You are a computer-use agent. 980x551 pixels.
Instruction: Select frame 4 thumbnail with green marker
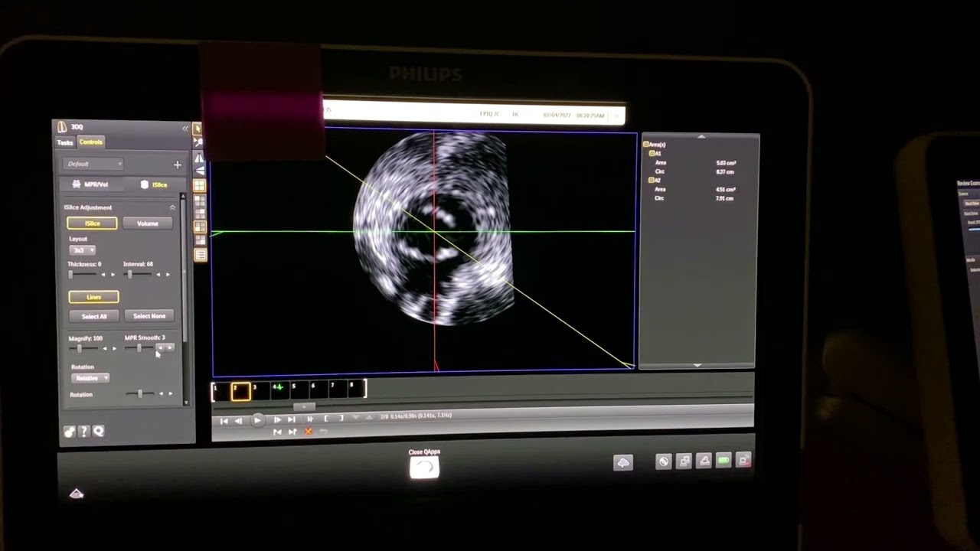(280, 390)
